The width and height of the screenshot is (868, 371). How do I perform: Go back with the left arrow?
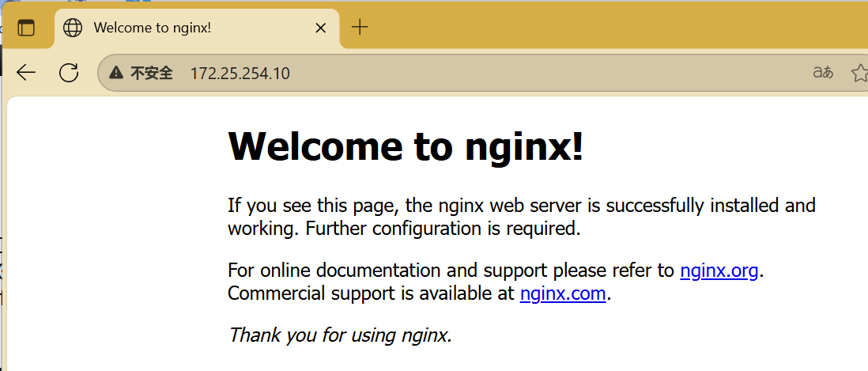26,73
